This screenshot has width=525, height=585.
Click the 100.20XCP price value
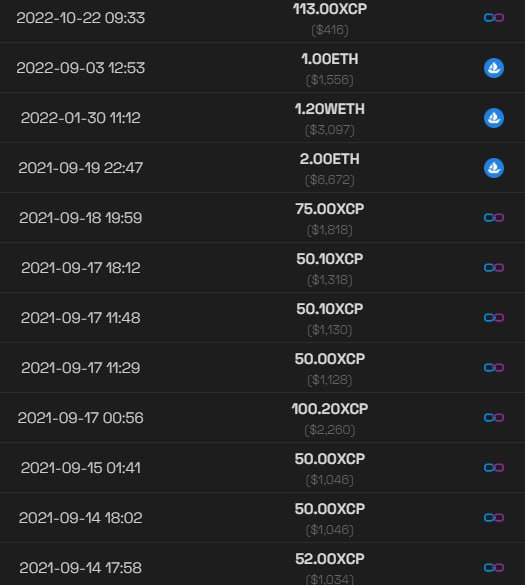point(329,409)
